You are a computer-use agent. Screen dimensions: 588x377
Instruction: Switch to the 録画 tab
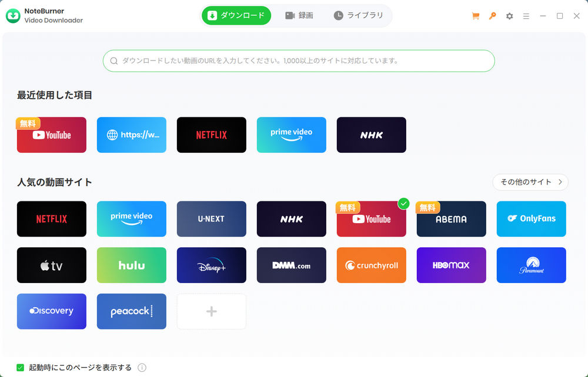pyautogui.click(x=299, y=15)
